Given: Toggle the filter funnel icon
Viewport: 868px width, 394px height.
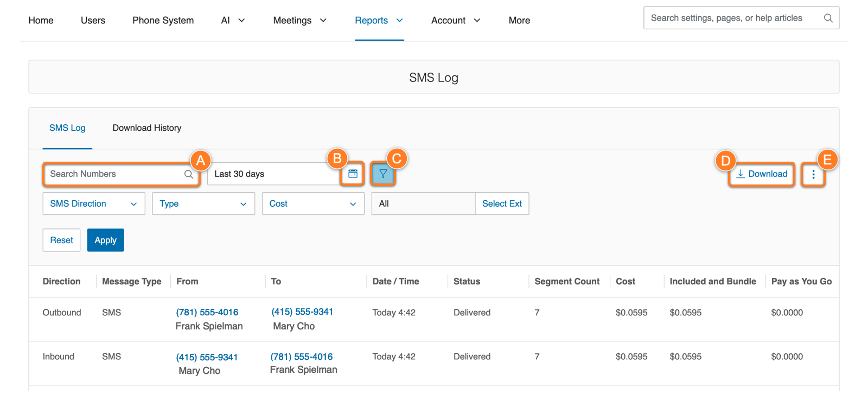Looking at the screenshot, I should 383,174.
